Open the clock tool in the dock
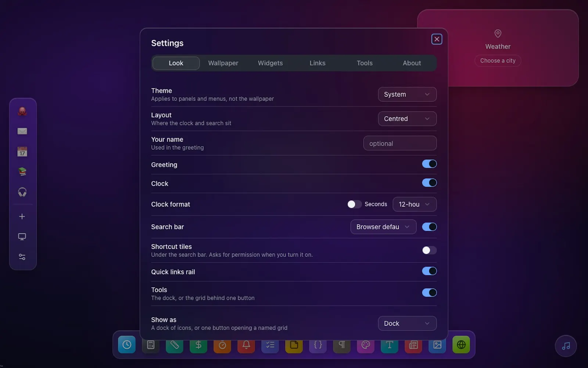 pos(127,345)
